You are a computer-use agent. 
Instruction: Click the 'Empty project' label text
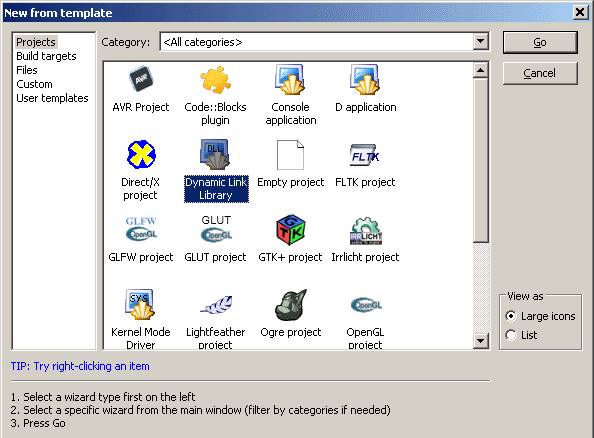291,182
